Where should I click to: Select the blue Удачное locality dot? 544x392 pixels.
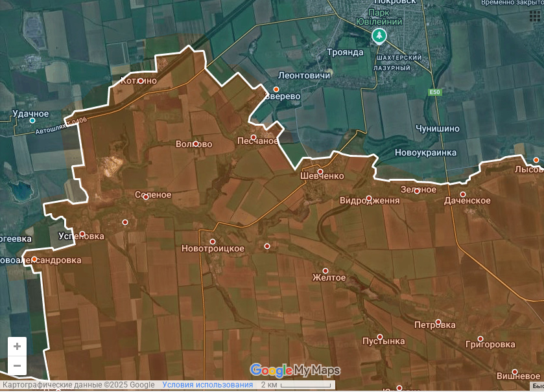(32, 121)
